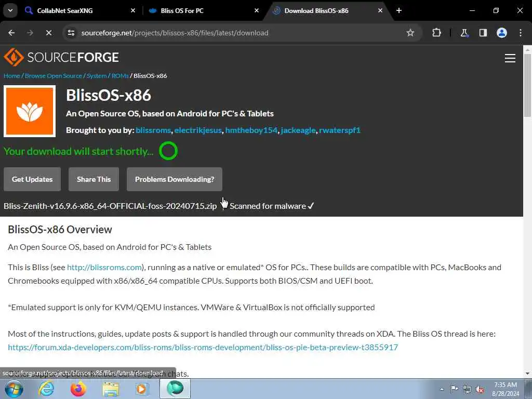
Task: Click the browser back arrow
Action: point(11,33)
